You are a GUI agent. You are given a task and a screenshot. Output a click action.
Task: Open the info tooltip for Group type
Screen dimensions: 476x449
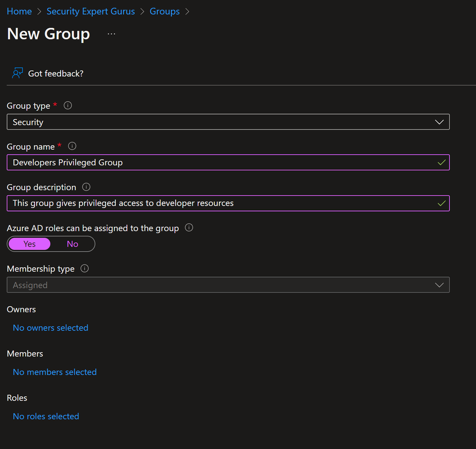point(68,106)
